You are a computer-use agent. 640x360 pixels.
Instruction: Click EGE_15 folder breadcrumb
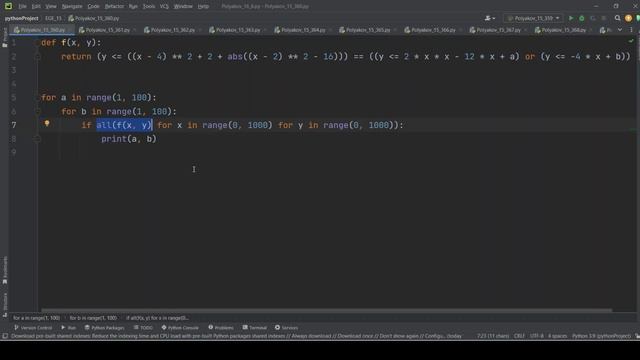pyautogui.click(x=53, y=18)
